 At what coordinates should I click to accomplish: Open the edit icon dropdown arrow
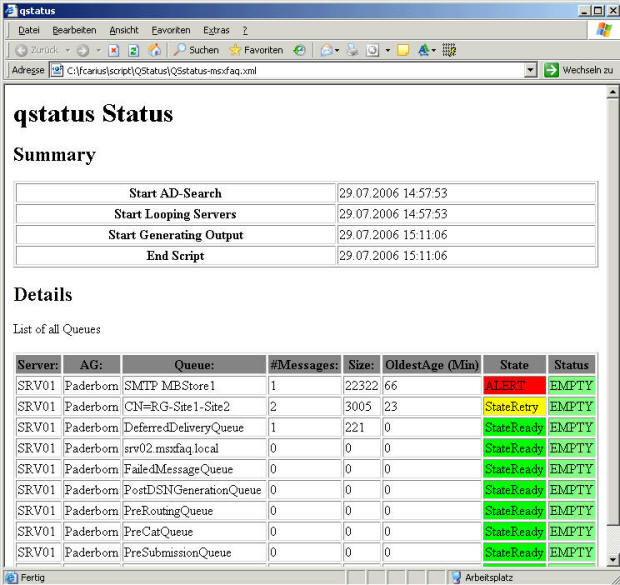coord(388,50)
